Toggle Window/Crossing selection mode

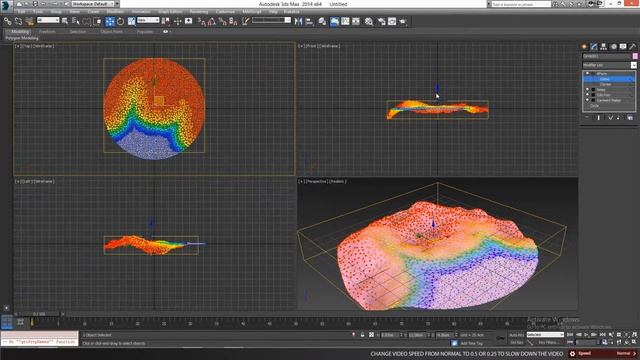pyautogui.click(x=97, y=21)
